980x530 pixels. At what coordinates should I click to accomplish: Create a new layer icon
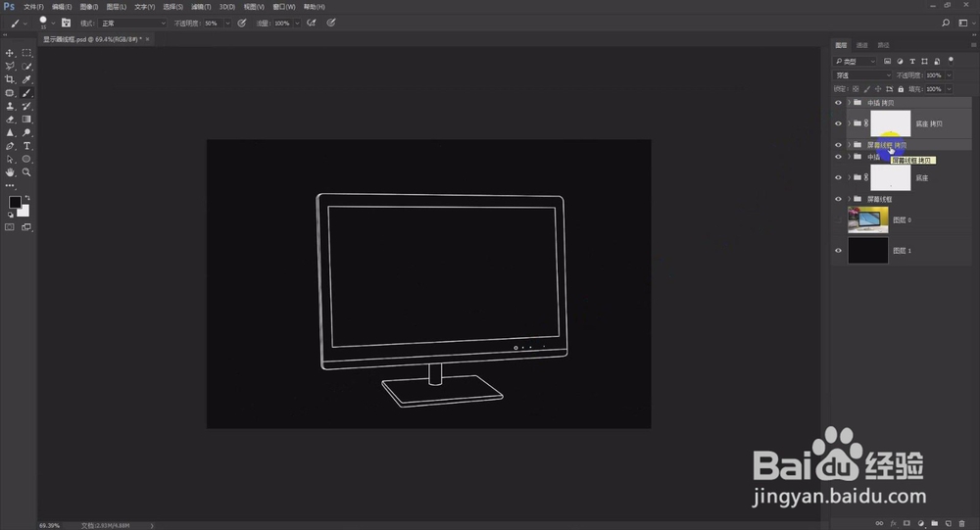948,523
